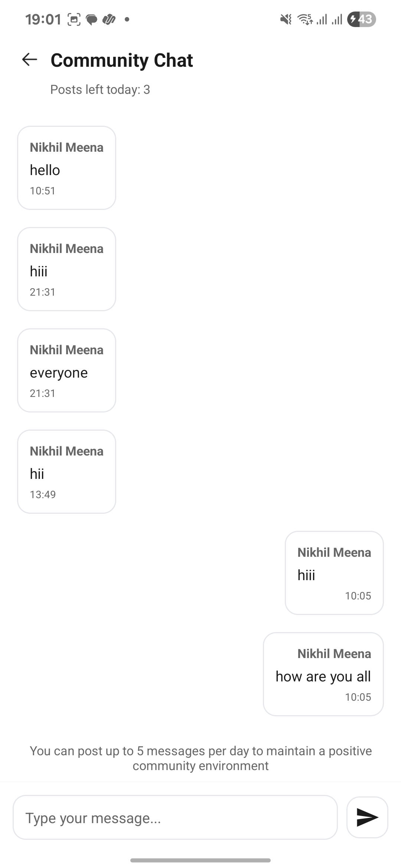Tap the status bar clock showing 19:01
The image size is (401, 868).
pos(43,19)
